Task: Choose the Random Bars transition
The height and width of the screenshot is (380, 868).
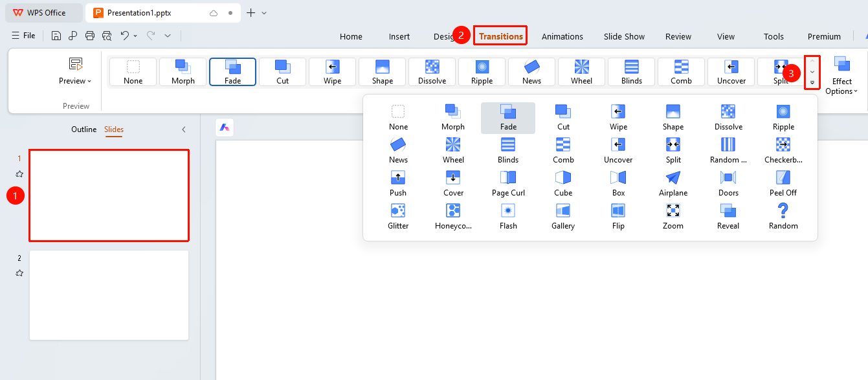Action: click(x=728, y=150)
